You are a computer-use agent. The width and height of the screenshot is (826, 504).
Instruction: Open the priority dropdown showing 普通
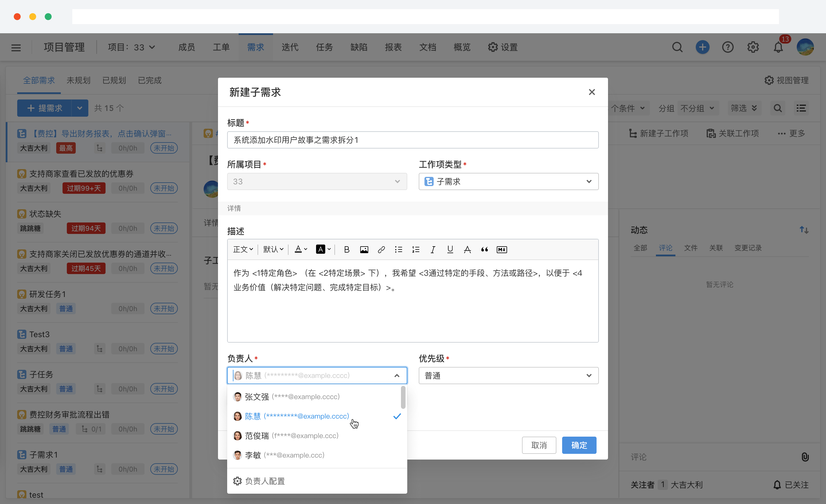508,376
